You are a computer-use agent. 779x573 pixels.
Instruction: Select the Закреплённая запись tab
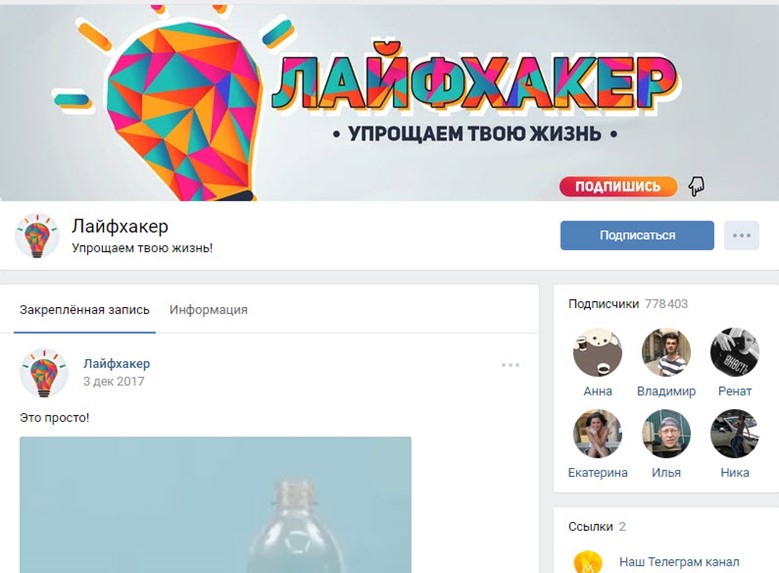click(84, 310)
